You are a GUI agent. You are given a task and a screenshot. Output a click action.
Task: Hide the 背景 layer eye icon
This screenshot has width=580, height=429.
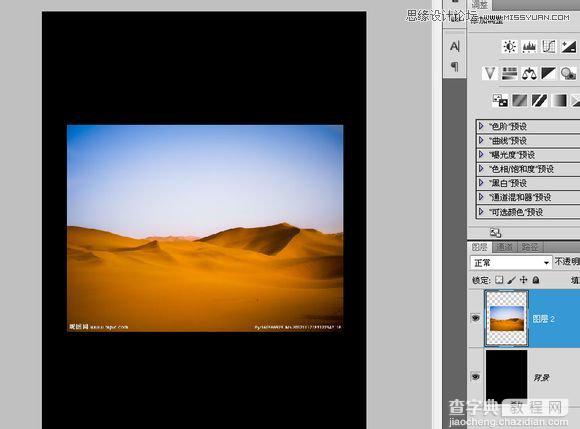click(476, 376)
